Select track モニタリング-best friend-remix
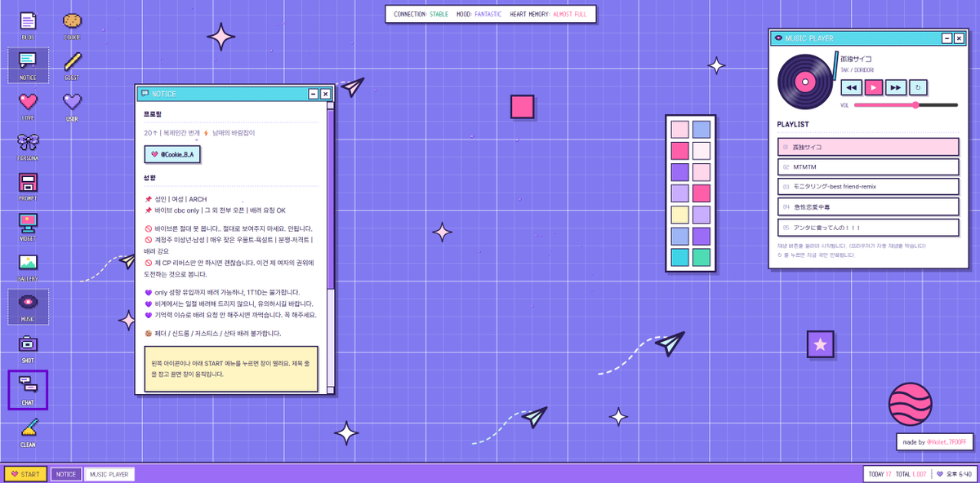980x483 pixels. [867, 186]
